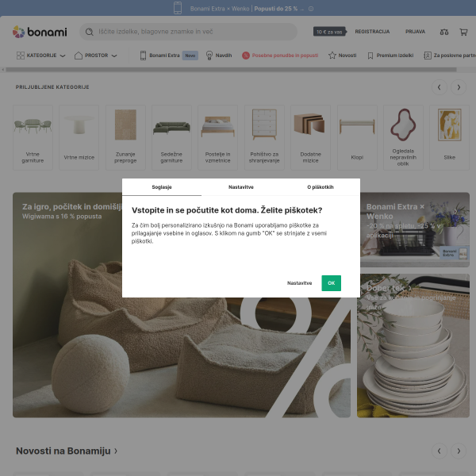Show previous popular categories
476x476 pixels.
click(440, 87)
